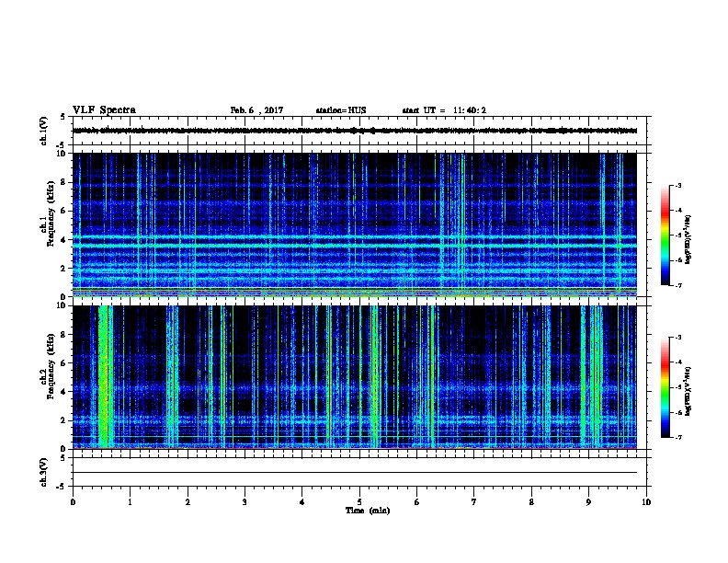Click the "4" tick on ch.2 frequency axis

coord(64,392)
